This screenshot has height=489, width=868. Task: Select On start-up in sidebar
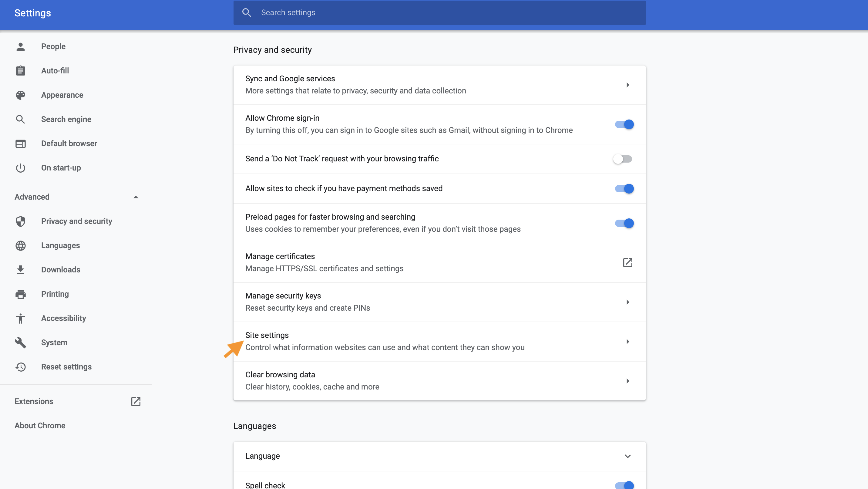tap(61, 168)
